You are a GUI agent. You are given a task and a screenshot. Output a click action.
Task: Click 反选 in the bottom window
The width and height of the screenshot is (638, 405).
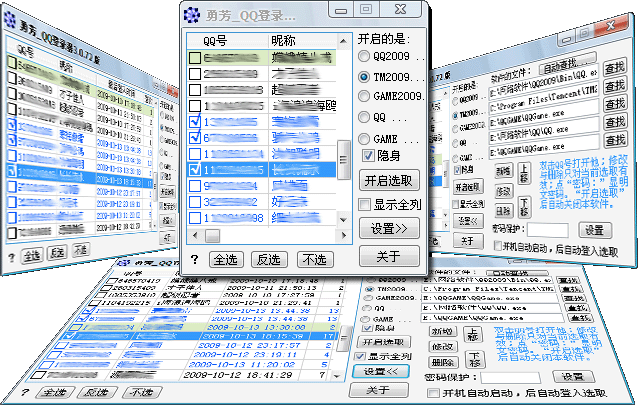click(x=97, y=392)
